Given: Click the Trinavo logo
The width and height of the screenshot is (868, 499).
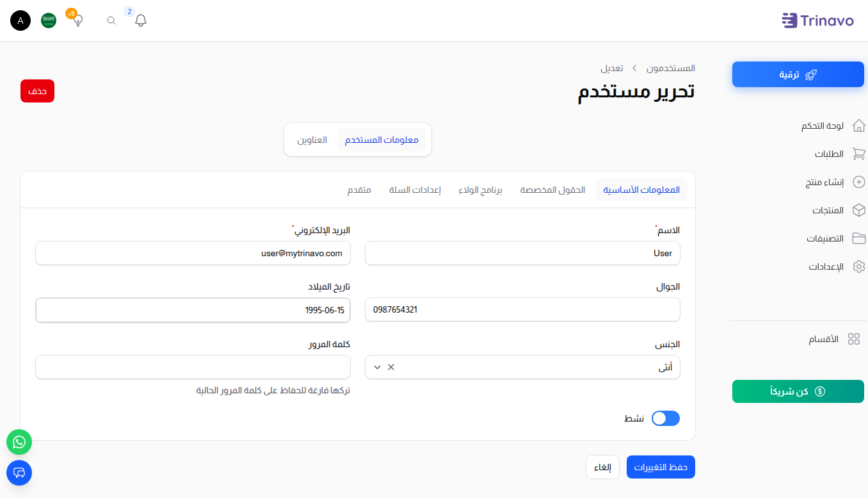Looking at the screenshot, I should [817, 20].
